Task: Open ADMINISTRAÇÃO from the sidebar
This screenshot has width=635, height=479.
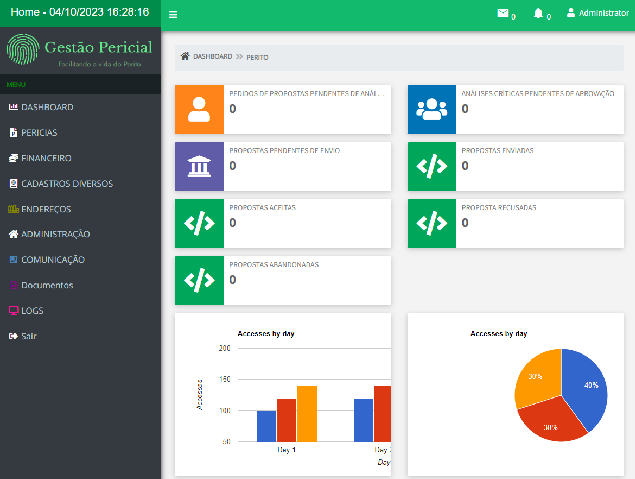Action: [55, 234]
